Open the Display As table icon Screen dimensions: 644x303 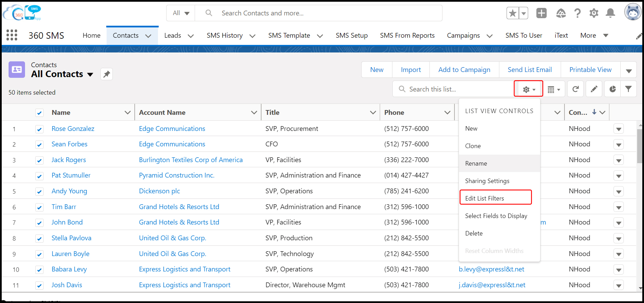tap(554, 89)
